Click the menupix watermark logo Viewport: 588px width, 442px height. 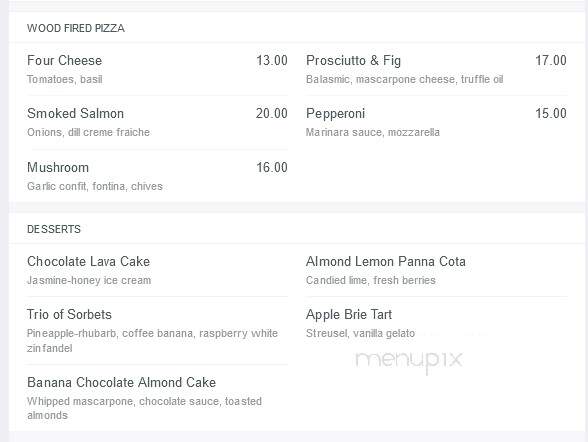coord(409,361)
